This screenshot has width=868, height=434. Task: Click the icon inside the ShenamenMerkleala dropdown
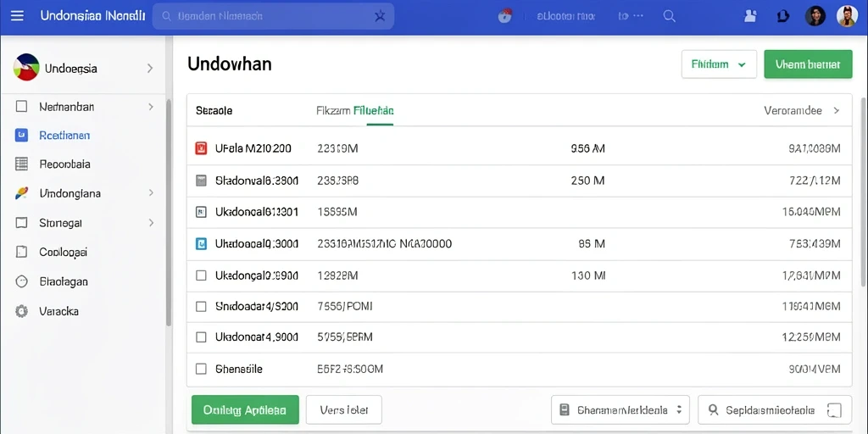pyautogui.click(x=564, y=410)
